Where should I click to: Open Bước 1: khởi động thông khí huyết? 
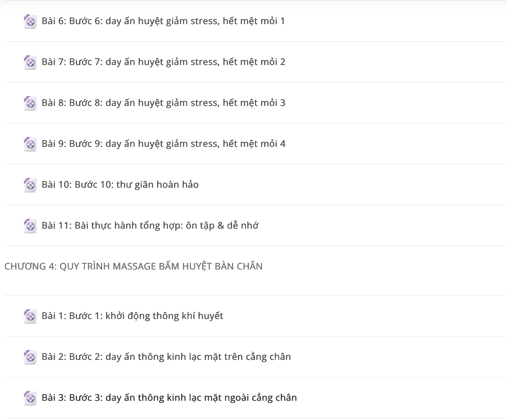point(132,316)
